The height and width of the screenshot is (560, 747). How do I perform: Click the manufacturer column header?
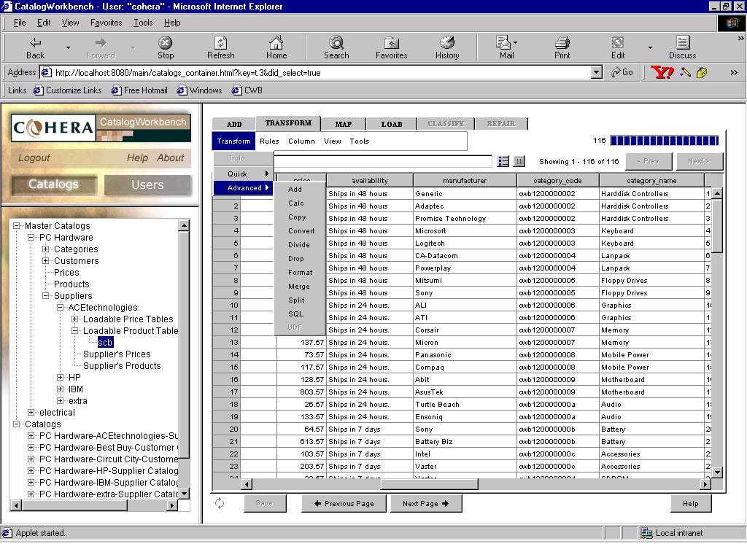465,181
